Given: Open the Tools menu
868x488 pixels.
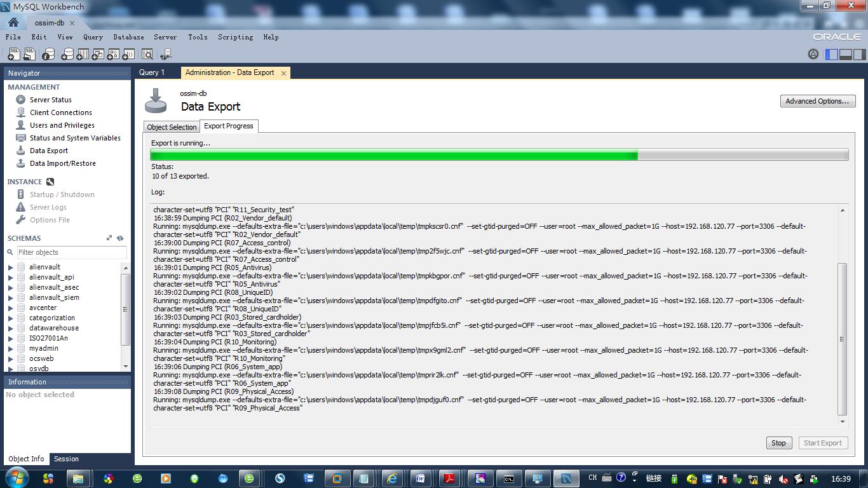Looking at the screenshot, I should 198,37.
